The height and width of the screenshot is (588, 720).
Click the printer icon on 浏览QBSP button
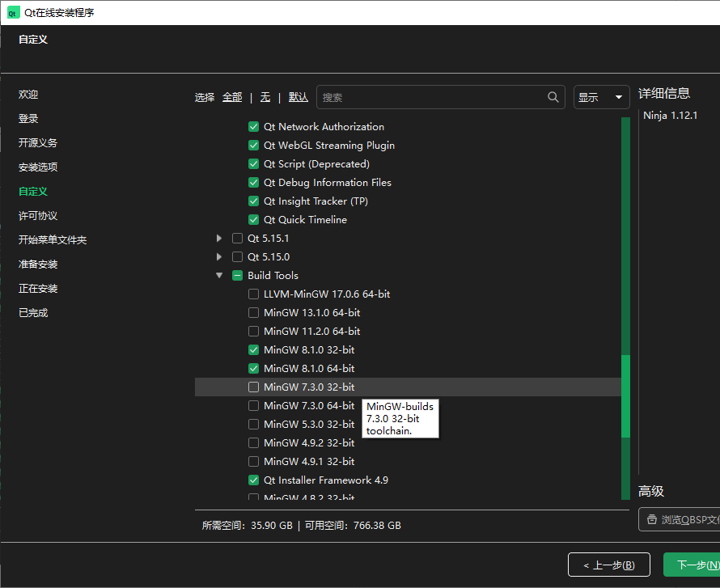(652, 519)
